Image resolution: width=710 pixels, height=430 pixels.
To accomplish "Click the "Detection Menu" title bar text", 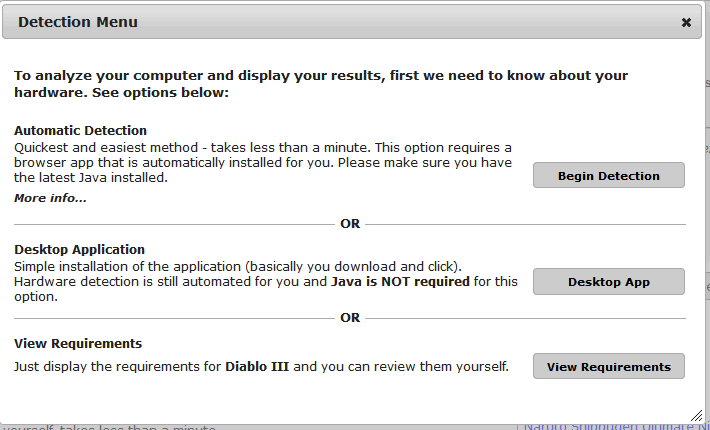I will (78, 22).
